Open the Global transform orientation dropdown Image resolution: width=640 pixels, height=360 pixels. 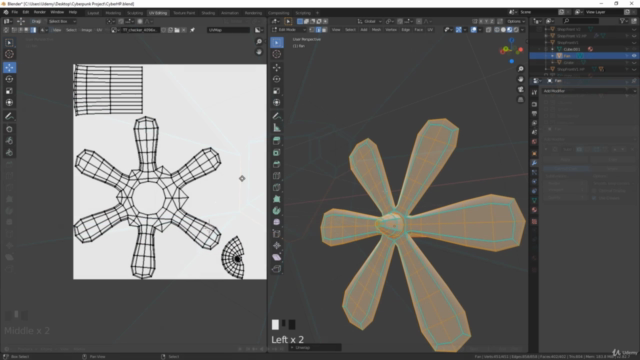click(369, 21)
